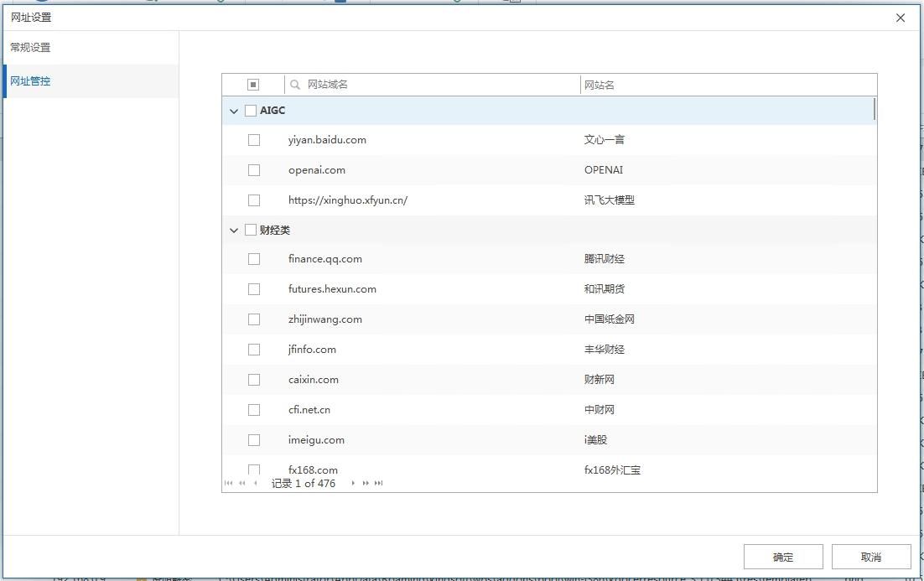Check the zhijinwang.com checkbox
924x581 pixels.
[254, 319]
